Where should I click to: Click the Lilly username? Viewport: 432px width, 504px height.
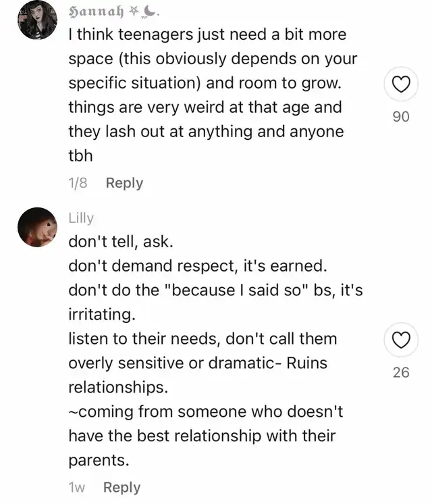[x=81, y=218]
